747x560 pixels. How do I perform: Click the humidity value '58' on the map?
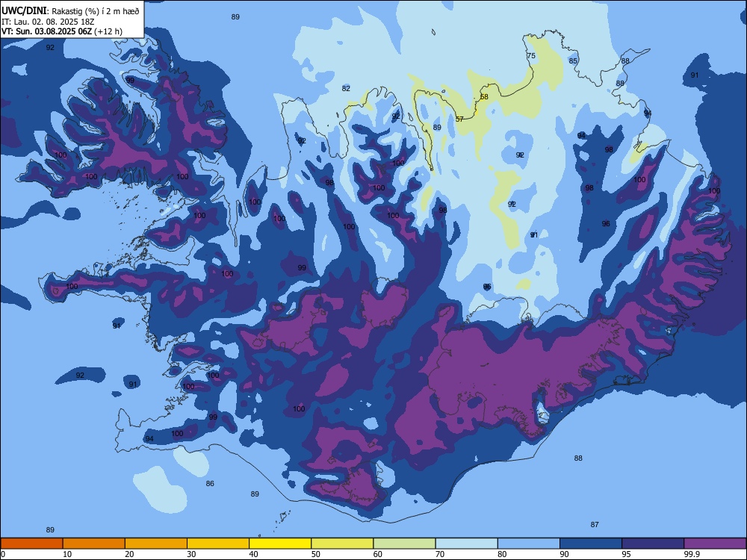pyautogui.click(x=484, y=96)
